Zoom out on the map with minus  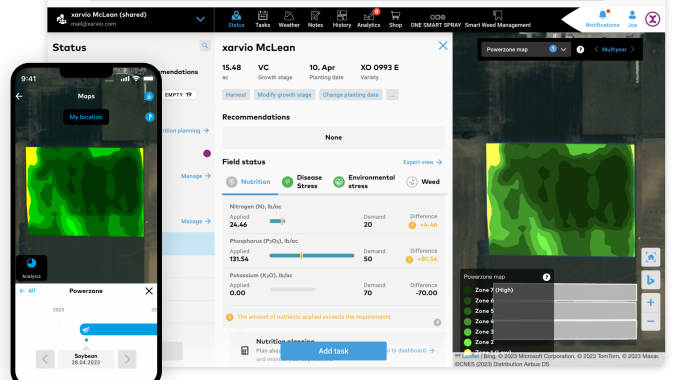pos(650,321)
